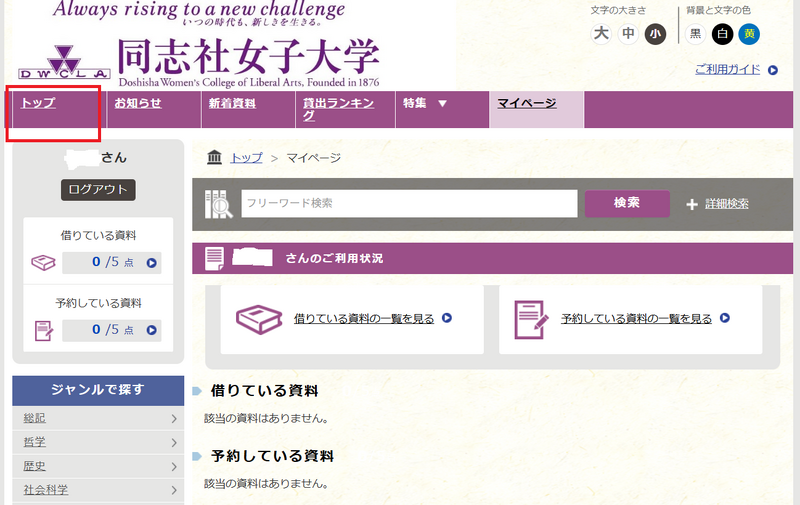
Task: Open the お知らせ navigation tab
Action: (x=138, y=104)
